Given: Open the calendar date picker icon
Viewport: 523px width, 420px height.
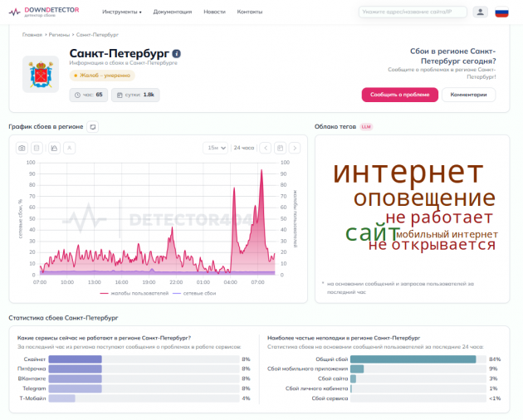Looking at the screenshot, I should point(281,148).
